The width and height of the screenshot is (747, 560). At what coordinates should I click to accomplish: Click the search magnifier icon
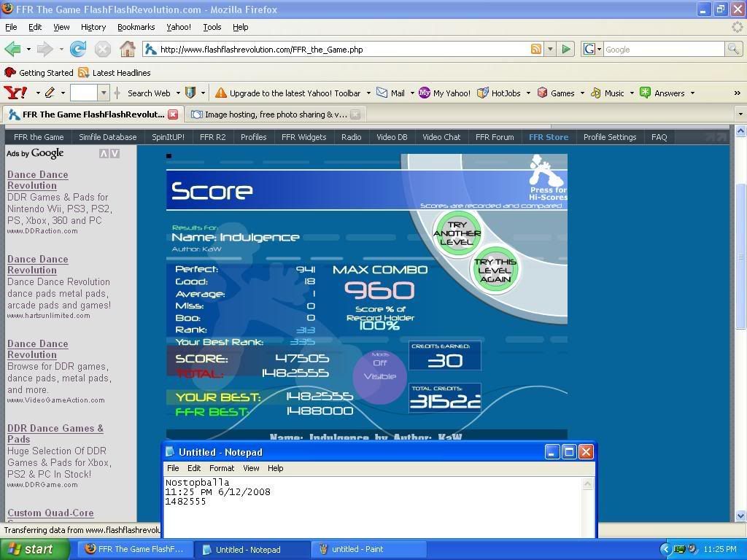point(733,50)
